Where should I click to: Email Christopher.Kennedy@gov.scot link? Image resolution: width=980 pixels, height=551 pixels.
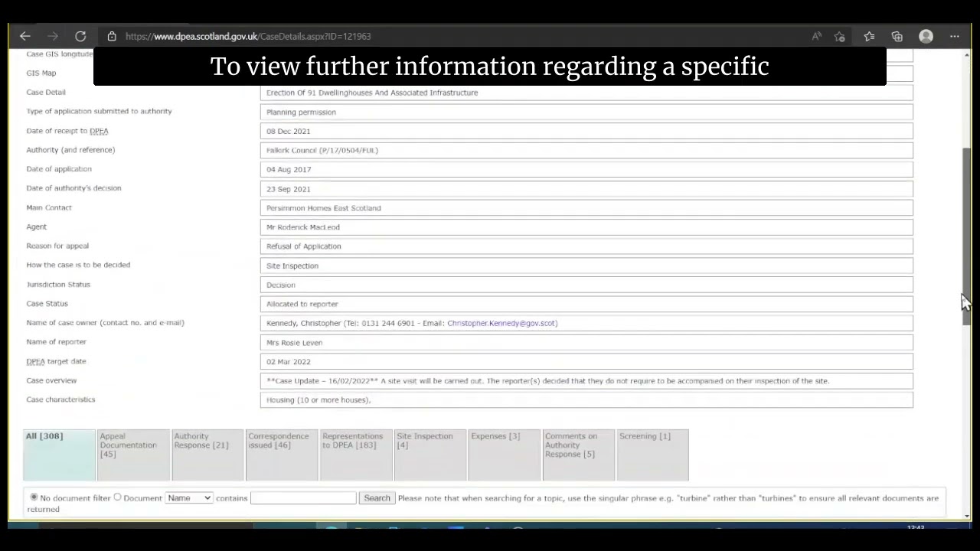502,323
